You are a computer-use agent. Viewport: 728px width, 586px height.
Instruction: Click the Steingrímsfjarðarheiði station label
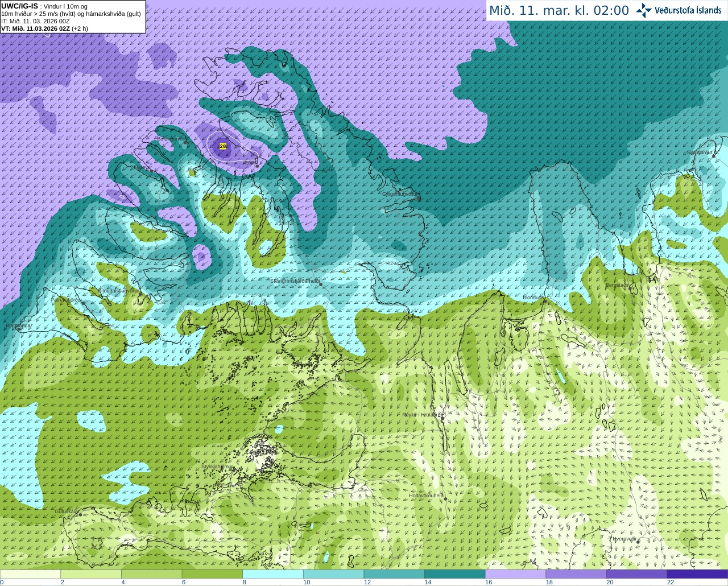[295, 280]
